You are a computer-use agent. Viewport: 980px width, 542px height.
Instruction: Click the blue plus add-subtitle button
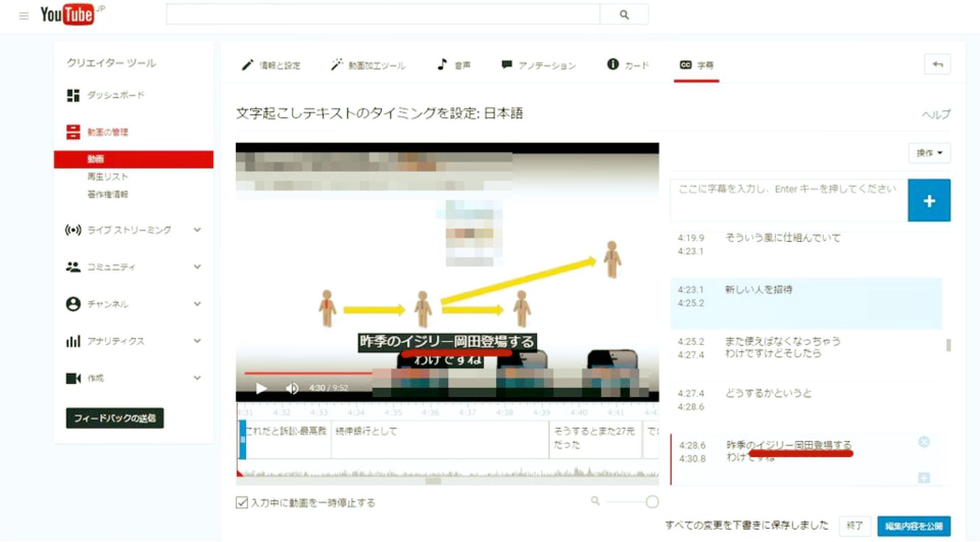click(x=928, y=201)
